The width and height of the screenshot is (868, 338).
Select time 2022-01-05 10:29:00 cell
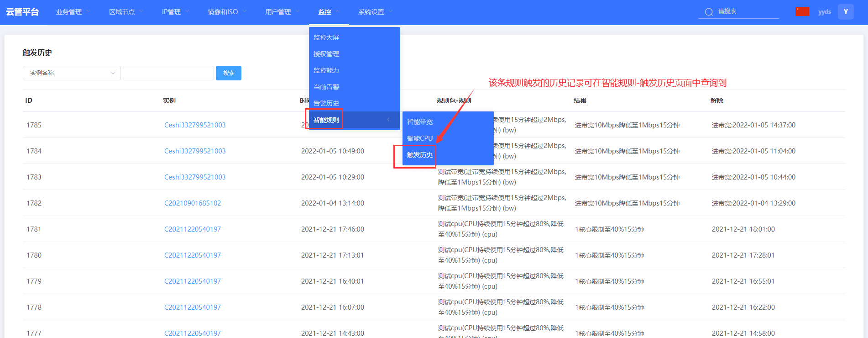click(x=333, y=177)
